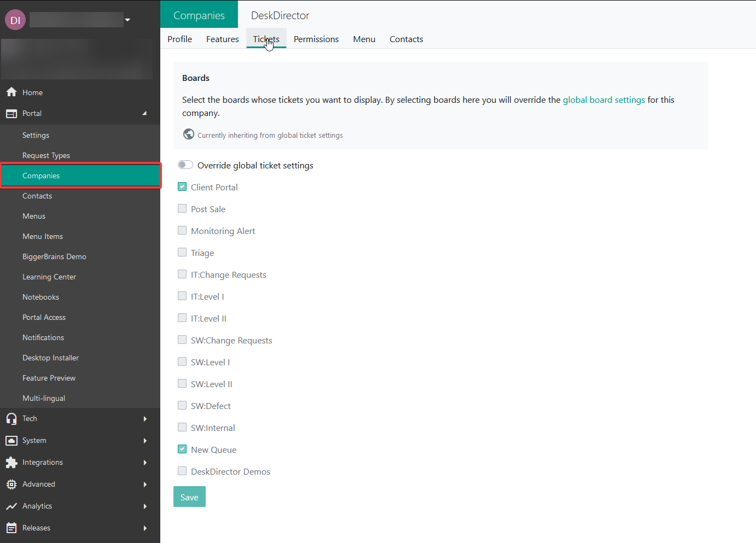Viewport: 756px width, 543px height.
Task: Open the Menu tab
Action: pyautogui.click(x=364, y=39)
